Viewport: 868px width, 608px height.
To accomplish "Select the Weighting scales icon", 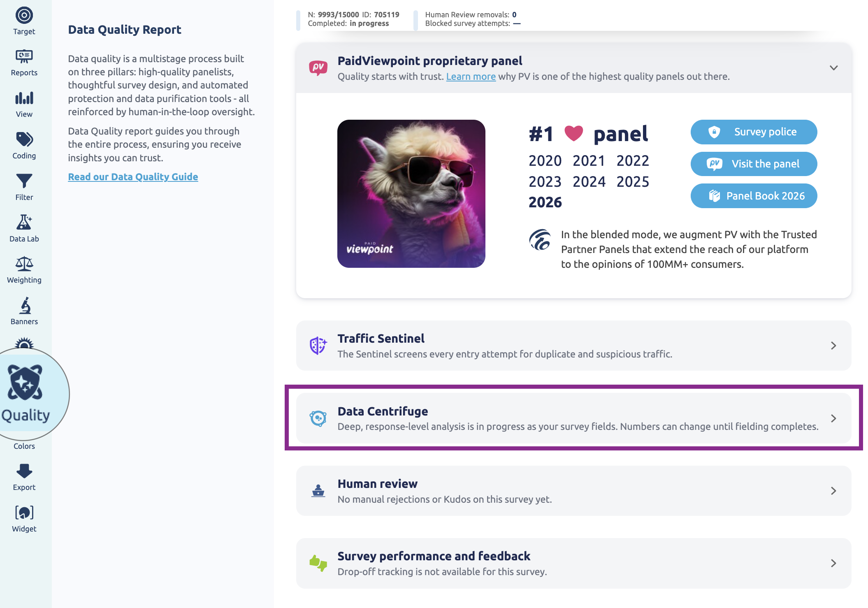I will (x=24, y=264).
